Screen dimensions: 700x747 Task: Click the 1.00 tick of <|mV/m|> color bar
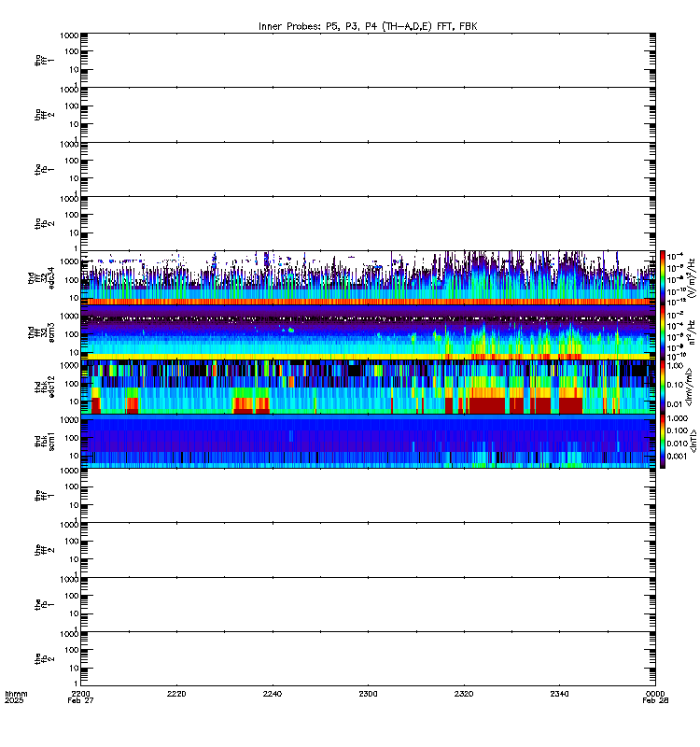(x=675, y=365)
